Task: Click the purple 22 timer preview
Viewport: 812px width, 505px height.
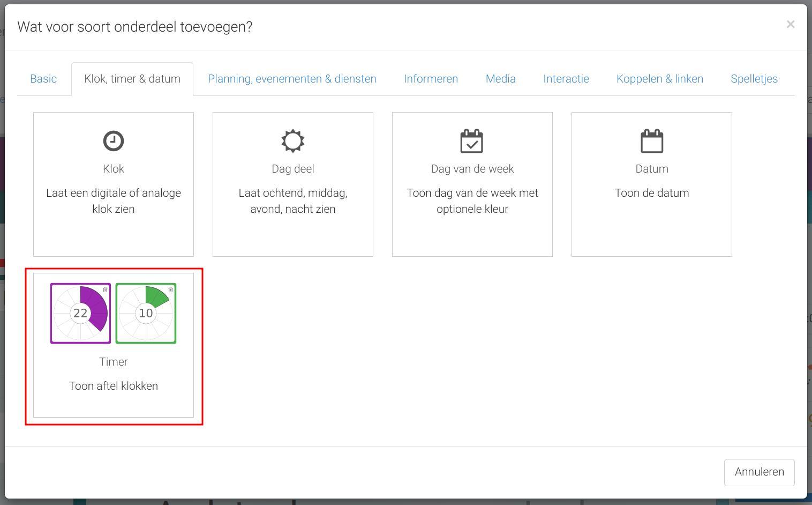Action: coord(80,313)
